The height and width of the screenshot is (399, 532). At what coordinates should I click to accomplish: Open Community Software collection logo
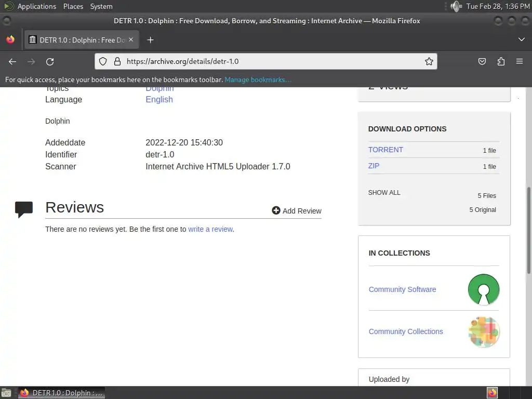coord(484,289)
